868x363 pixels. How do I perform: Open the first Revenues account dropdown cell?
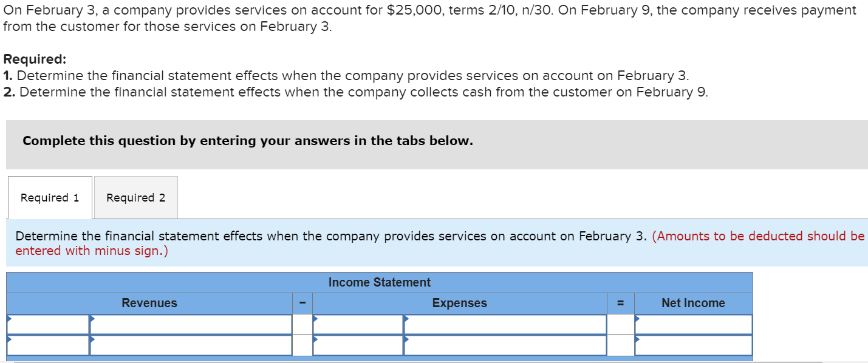188,324
